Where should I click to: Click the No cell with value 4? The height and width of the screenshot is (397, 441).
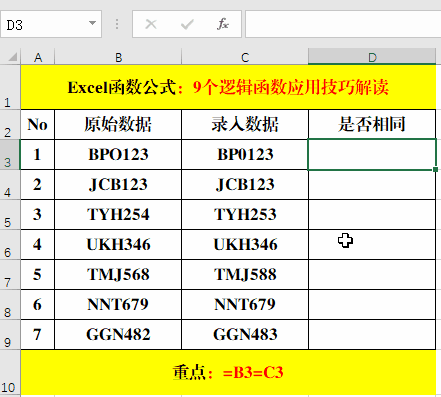38,244
